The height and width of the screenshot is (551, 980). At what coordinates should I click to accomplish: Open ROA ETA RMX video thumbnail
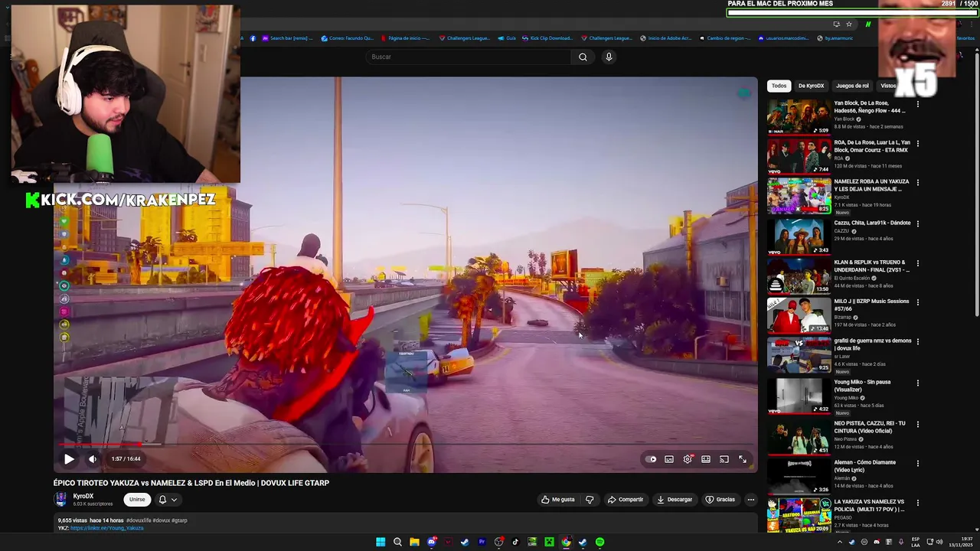[x=799, y=156]
